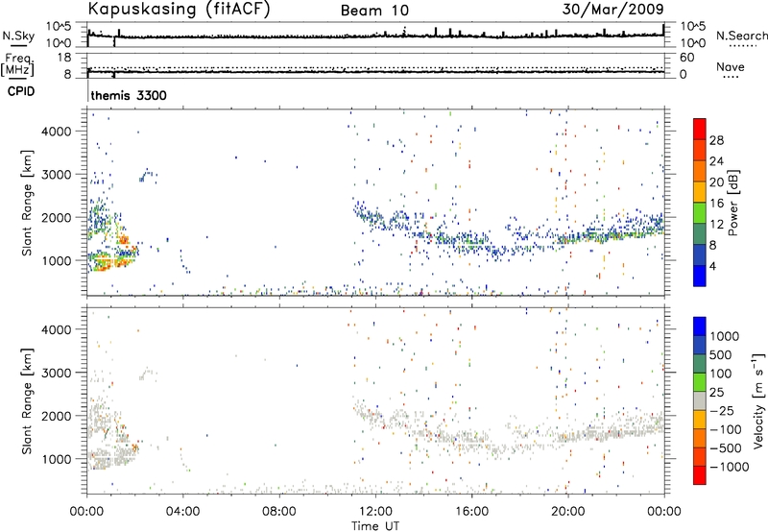Click the 4000 tick on power panel axis
Image resolution: width=768 pixels, height=532 pixels.
tap(56, 132)
